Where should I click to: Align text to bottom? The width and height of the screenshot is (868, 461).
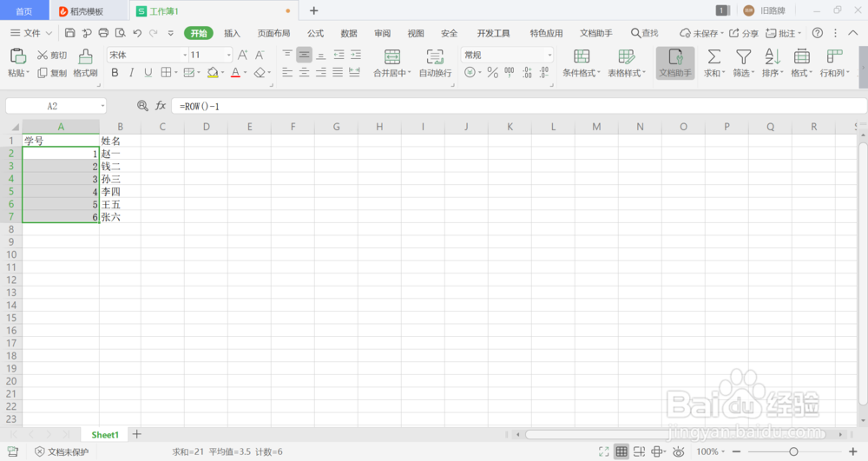(x=321, y=54)
